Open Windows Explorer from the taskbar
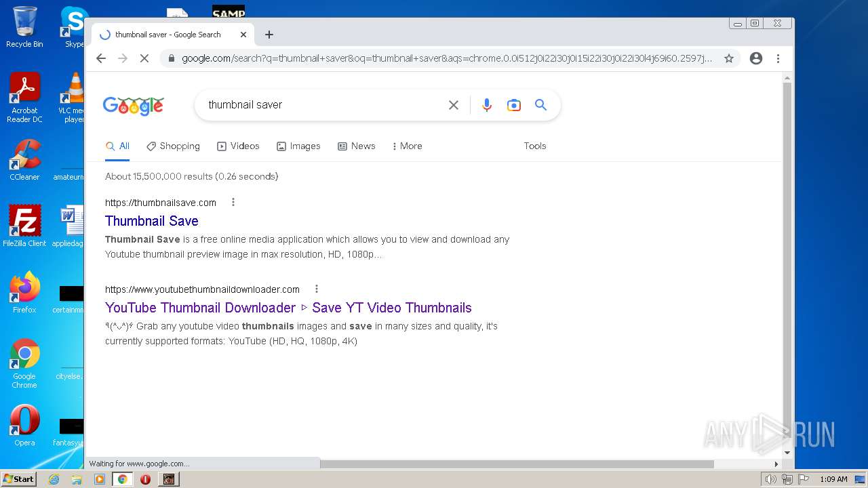Viewport: 868px width, 488px height. click(77, 479)
